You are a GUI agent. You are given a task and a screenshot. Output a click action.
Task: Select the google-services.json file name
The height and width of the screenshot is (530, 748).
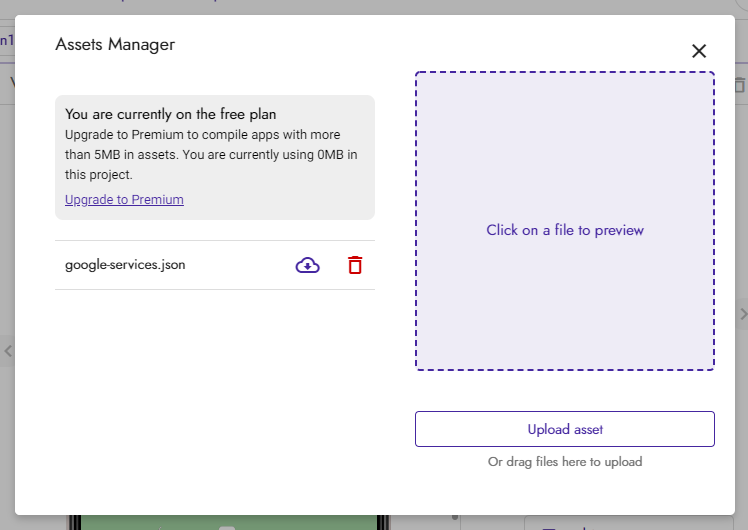point(125,265)
